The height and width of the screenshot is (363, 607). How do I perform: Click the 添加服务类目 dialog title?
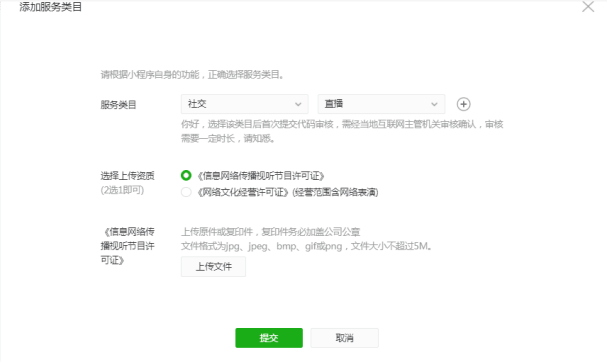pyautogui.click(x=50, y=7)
